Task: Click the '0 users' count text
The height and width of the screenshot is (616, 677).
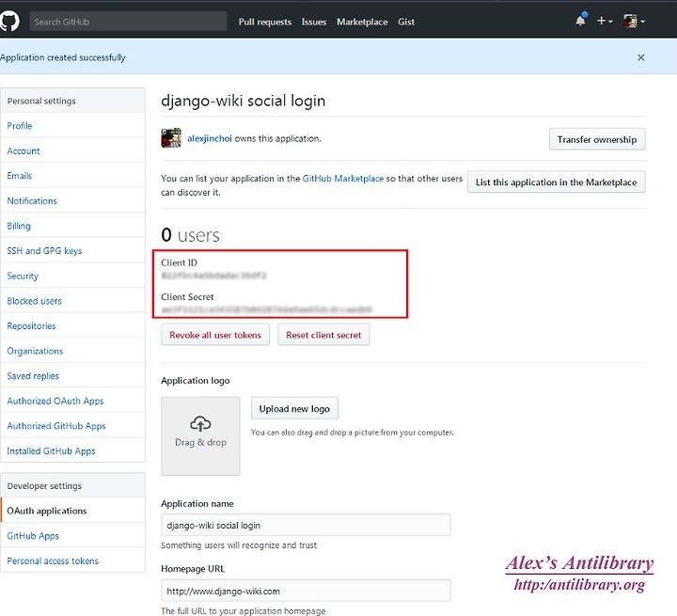Action: pos(190,235)
